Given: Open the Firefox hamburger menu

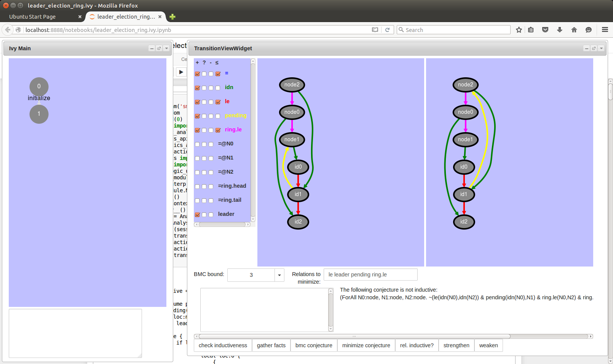Looking at the screenshot, I should click(605, 30).
